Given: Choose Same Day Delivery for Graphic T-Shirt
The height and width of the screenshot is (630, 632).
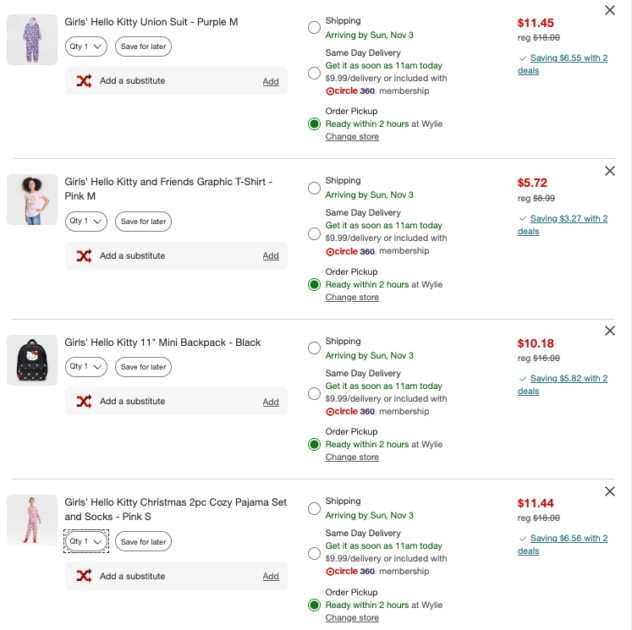Looking at the screenshot, I should [315, 233].
